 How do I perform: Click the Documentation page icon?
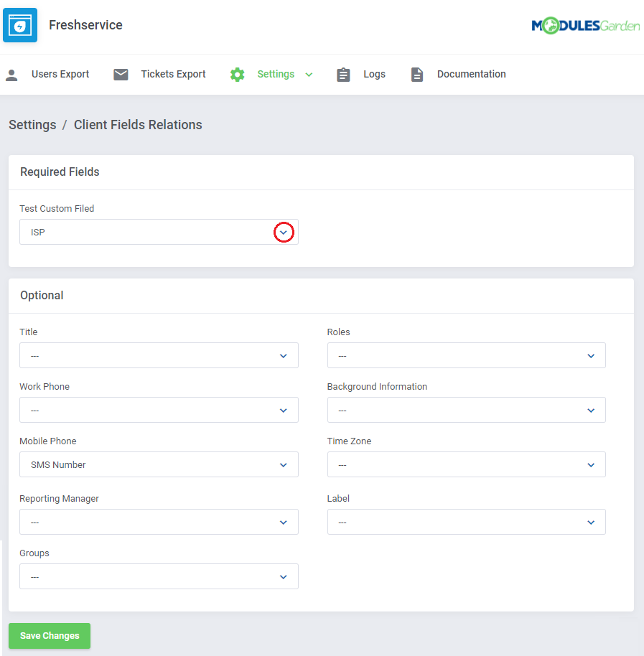(x=417, y=75)
